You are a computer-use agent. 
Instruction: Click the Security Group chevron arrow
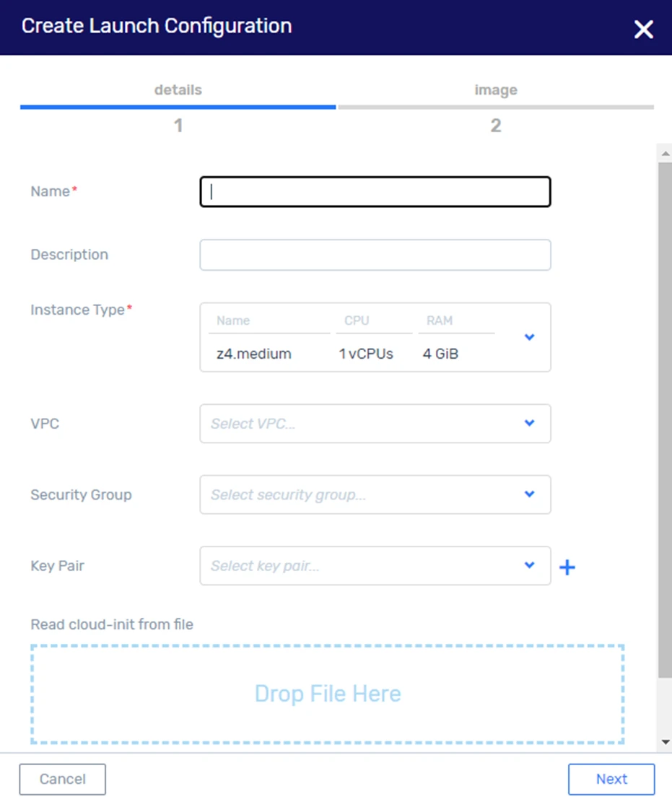[x=529, y=494]
